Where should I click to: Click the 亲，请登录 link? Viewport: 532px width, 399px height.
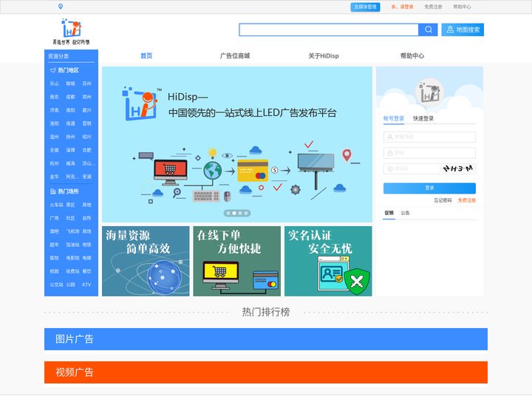pos(402,7)
